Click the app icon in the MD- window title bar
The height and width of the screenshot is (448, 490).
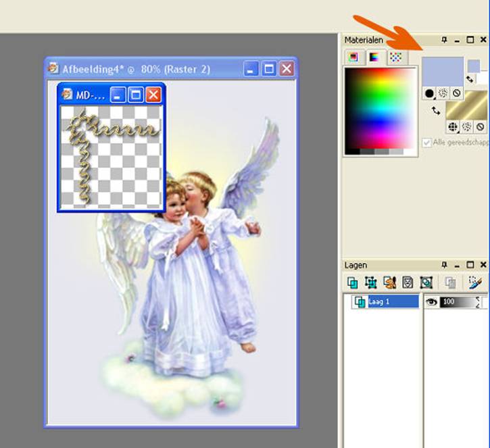pyautogui.click(x=67, y=94)
